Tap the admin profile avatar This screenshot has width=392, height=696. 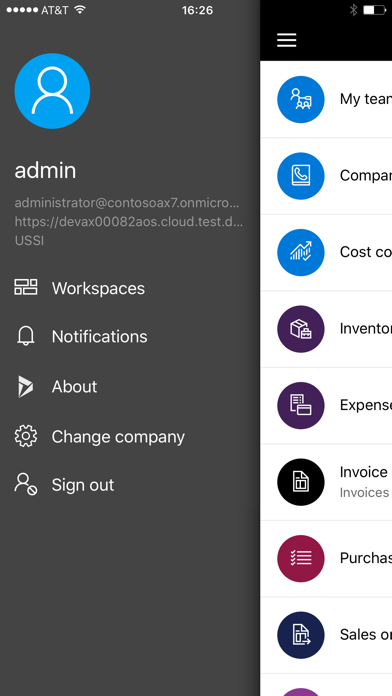(x=52, y=91)
